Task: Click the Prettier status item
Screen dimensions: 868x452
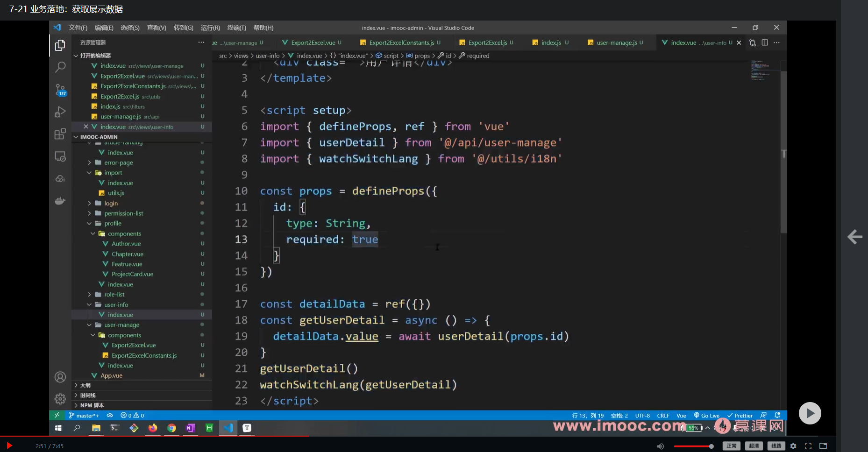Action: tap(740, 415)
